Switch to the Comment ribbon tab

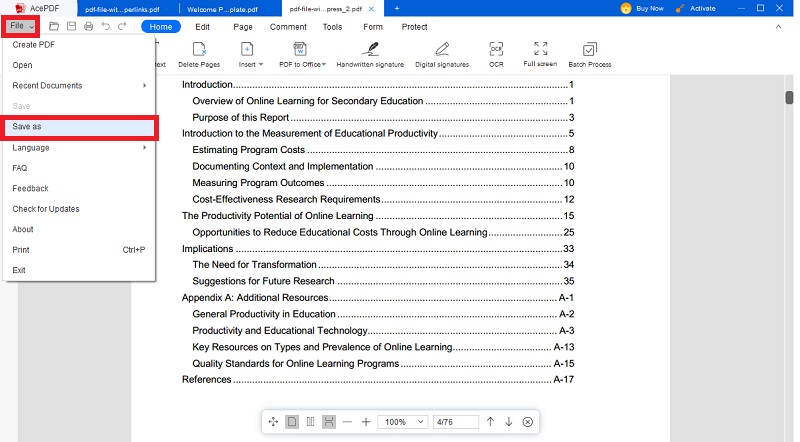point(288,27)
